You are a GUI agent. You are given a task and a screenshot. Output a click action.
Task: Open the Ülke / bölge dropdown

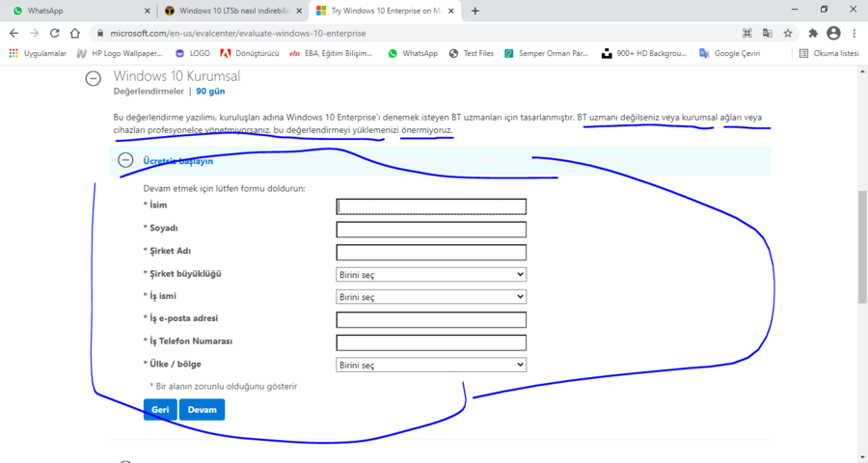coord(431,365)
